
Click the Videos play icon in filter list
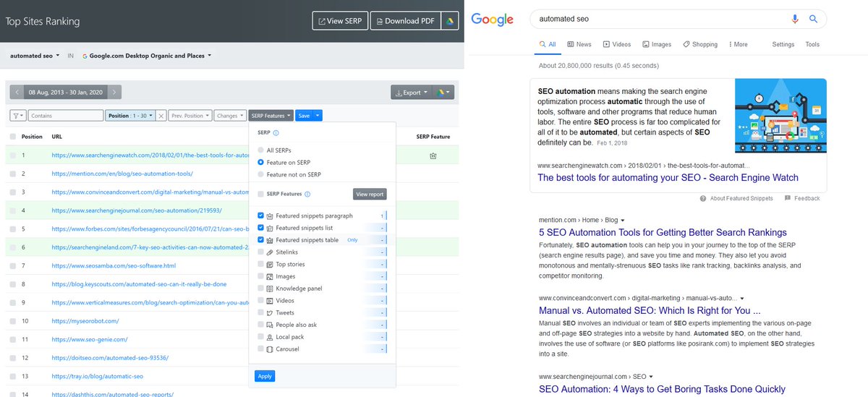pyautogui.click(x=270, y=301)
